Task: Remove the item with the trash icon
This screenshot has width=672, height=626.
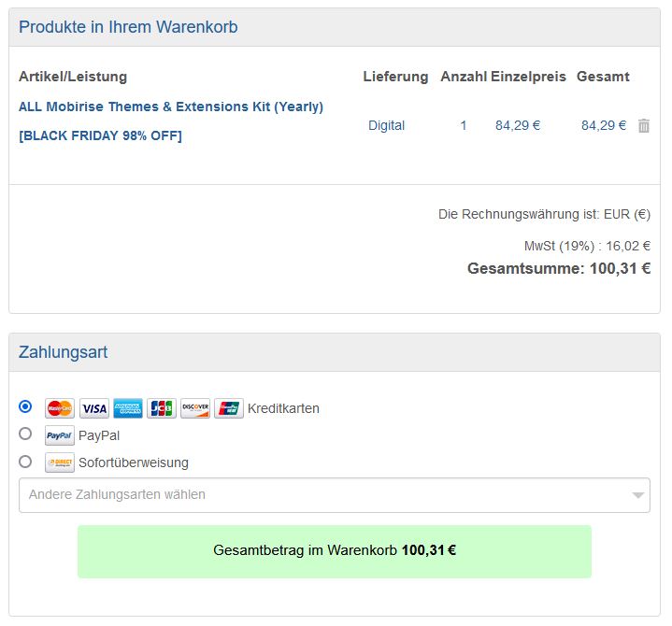Action: coord(643,125)
